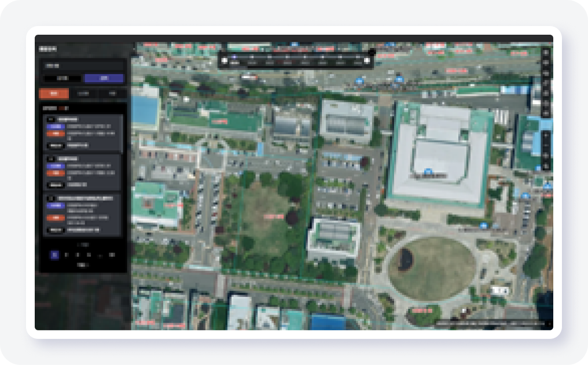Screen dimensions: 588x365
Task: Go to page 2 in the results pagination
Action: point(67,255)
